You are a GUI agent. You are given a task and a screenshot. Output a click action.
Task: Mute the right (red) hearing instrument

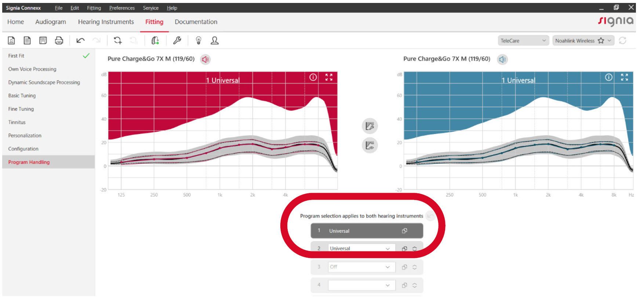coord(205,59)
